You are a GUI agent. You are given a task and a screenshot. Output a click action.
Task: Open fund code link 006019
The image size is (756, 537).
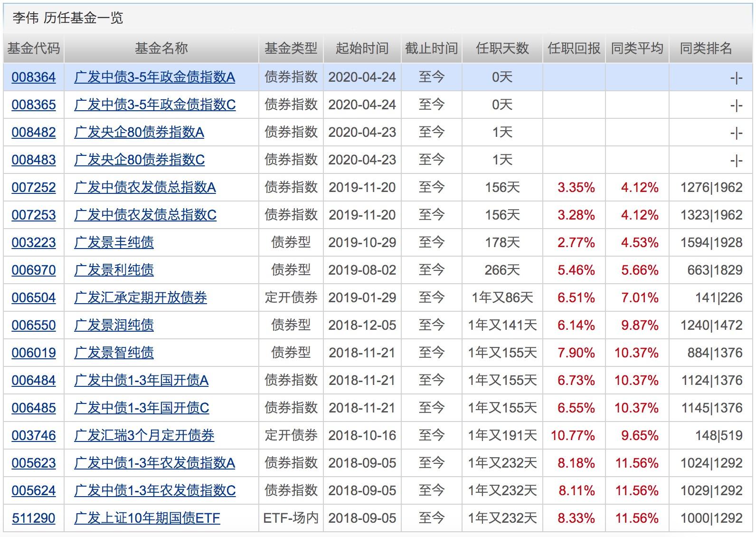(x=34, y=353)
